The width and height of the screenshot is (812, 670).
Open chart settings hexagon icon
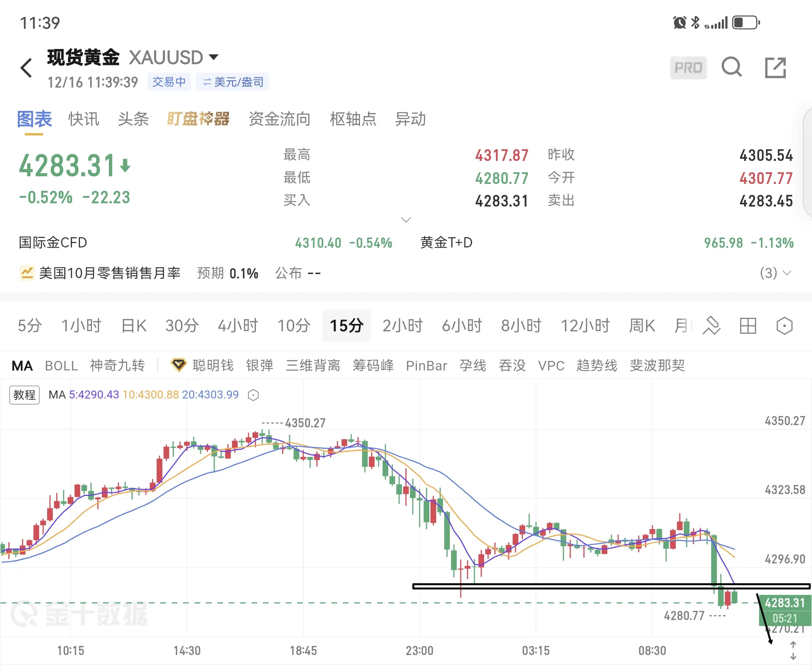coord(784,326)
